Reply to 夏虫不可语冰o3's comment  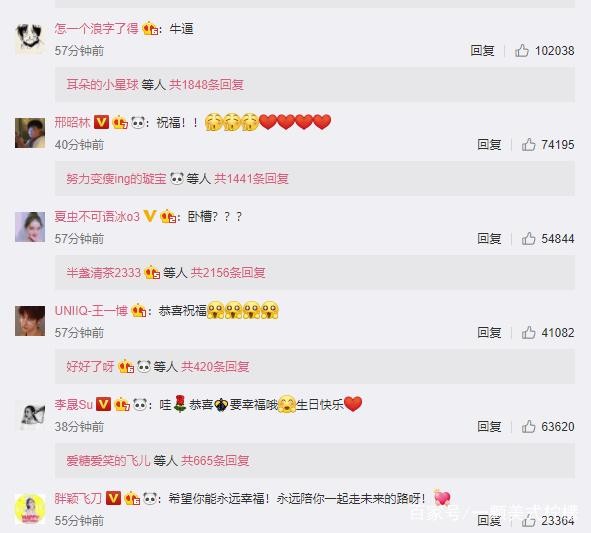coord(489,238)
